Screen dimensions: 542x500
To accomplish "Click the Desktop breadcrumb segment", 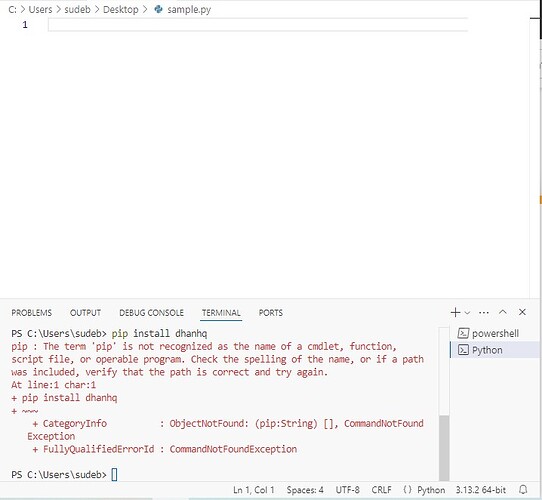I will coord(120,9).
